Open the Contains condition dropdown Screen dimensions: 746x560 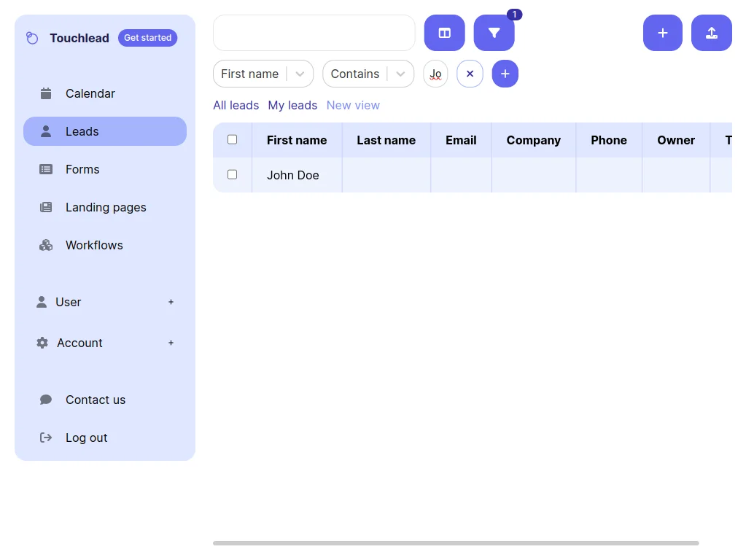point(400,74)
